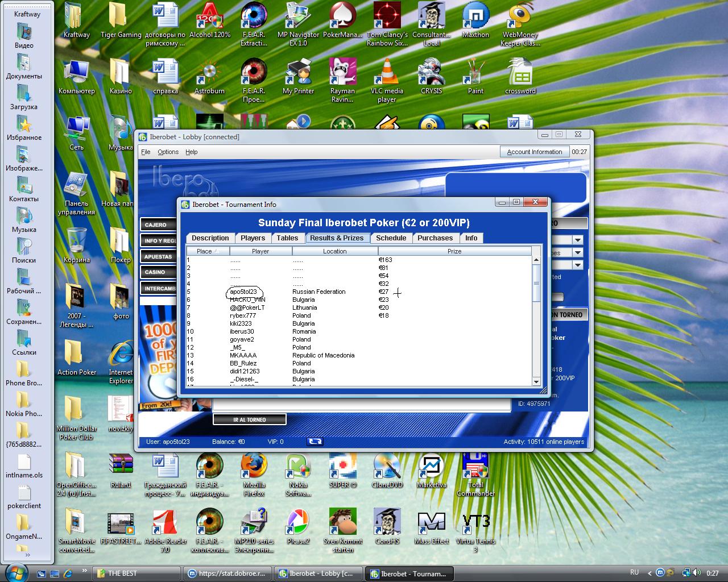Click the Account Information button

(x=534, y=152)
